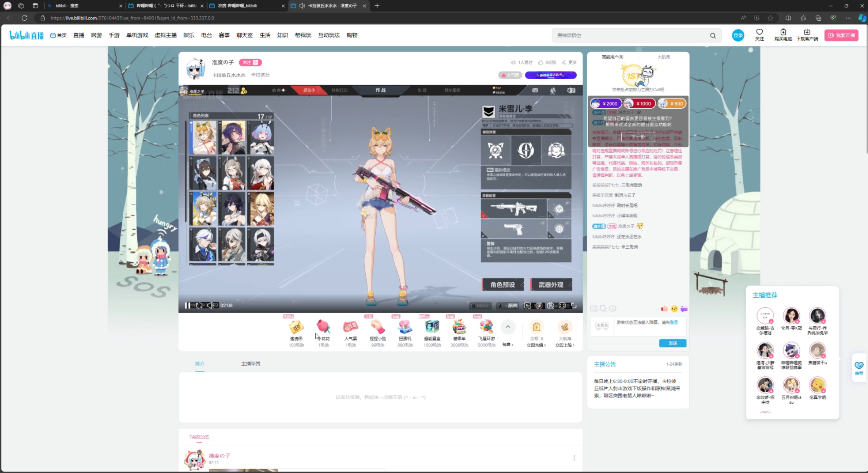Image resolution: width=868 pixels, height=473 pixels.
Task: Open the 主播荣誉 tab
Action: point(250,364)
